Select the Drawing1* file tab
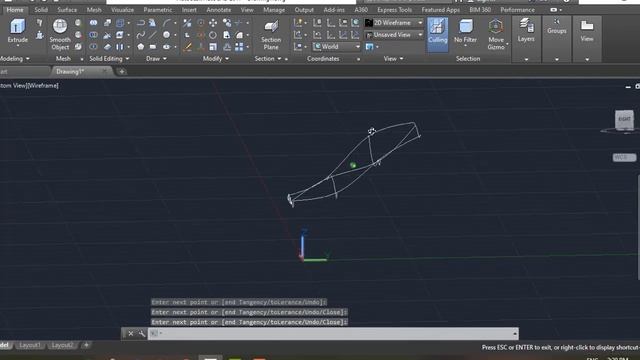This screenshot has width=640, height=360. 70,71
